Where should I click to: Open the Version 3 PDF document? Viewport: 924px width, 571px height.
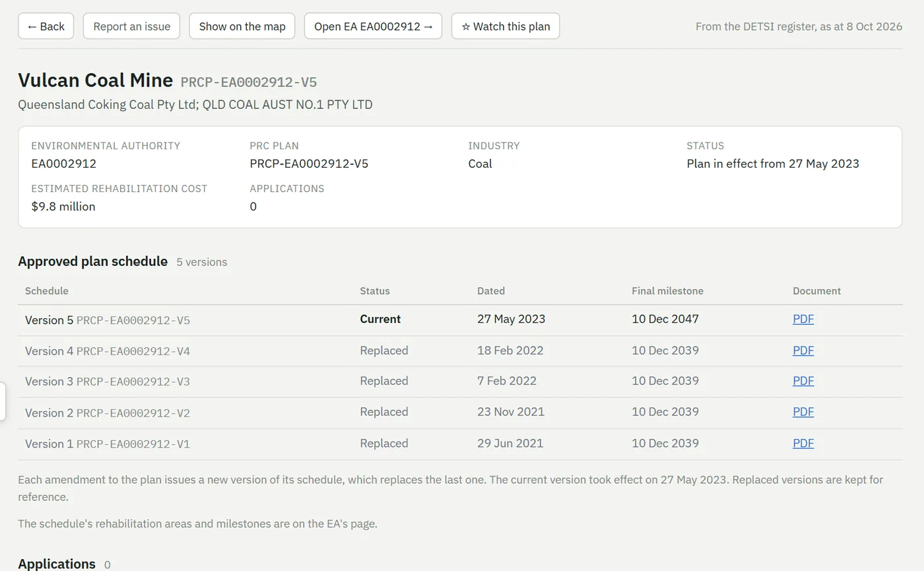tap(803, 381)
